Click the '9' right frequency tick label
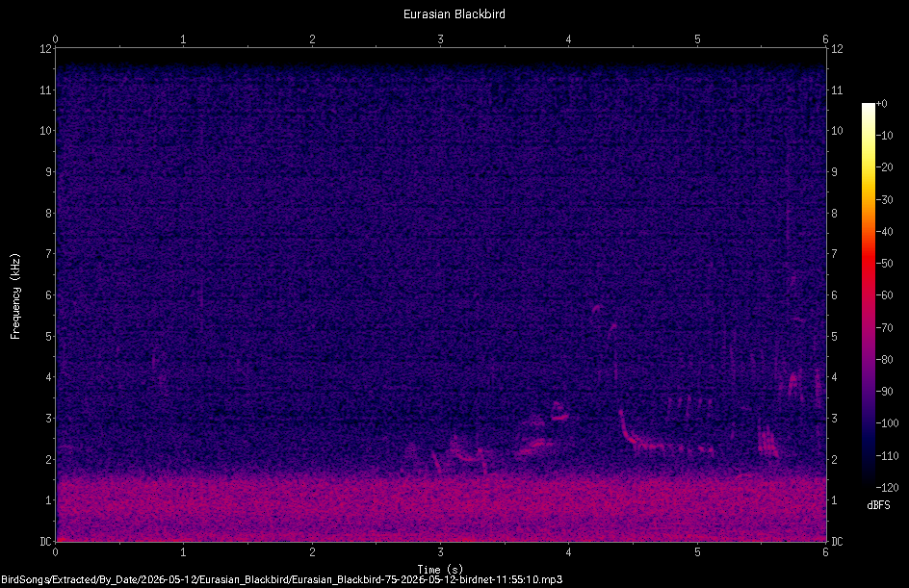909x588 pixels. tap(834, 171)
